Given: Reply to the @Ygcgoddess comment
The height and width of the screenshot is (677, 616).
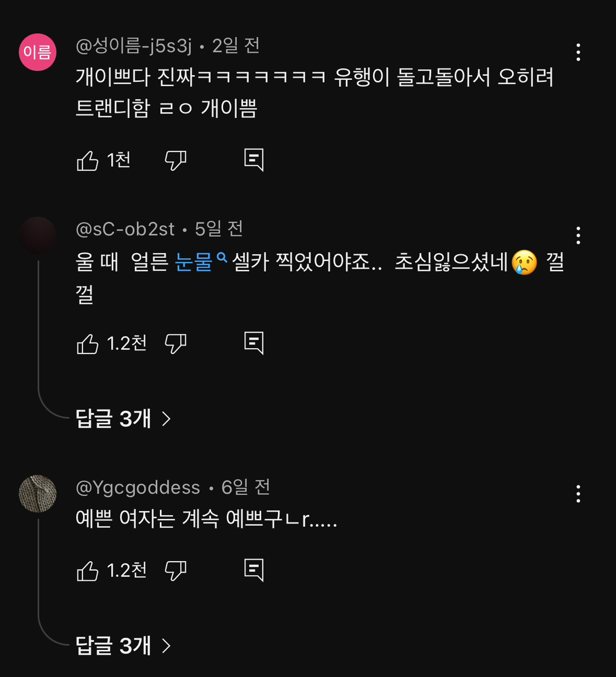Looking at the screenshot, I should tap(253, 570).
